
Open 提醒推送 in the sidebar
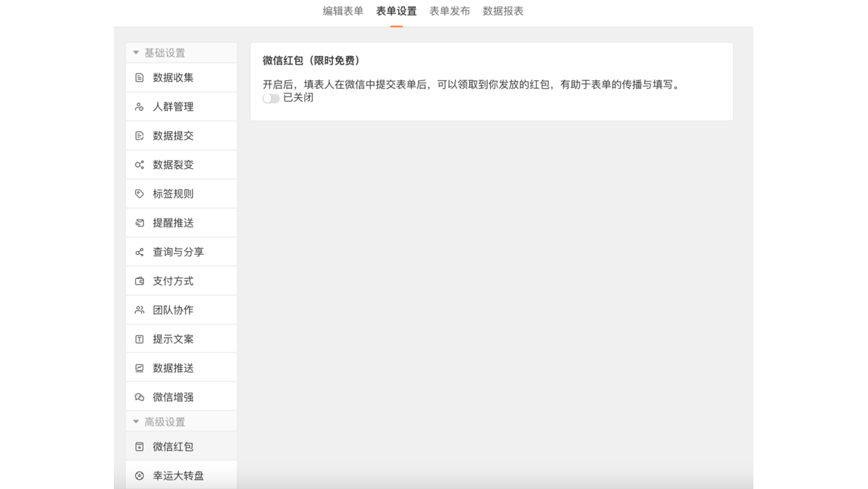pyautogui.click(x=181, y=223)
